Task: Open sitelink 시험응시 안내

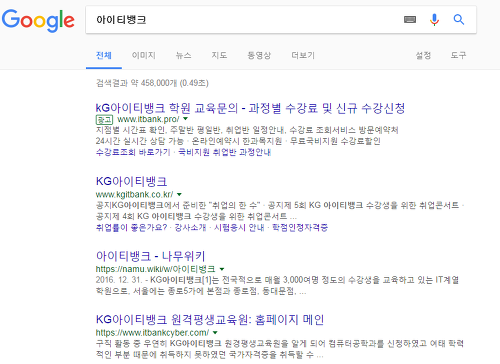Action: click(239, 228)
